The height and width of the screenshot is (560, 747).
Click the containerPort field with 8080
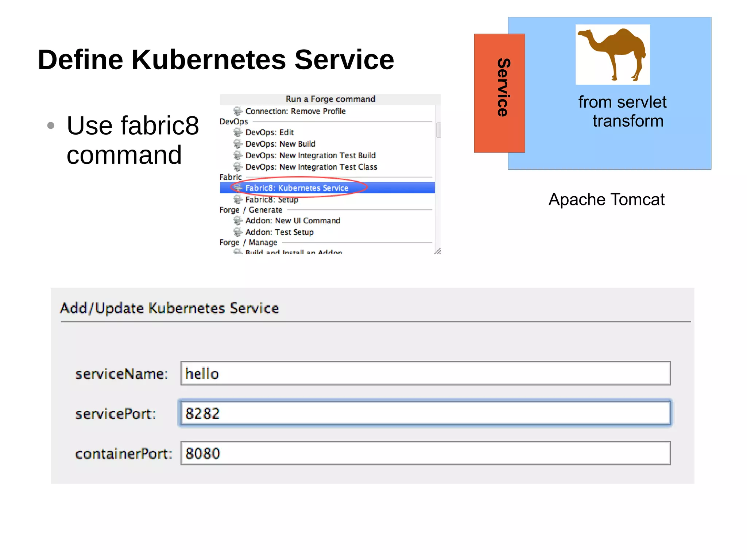click(425, 453)
